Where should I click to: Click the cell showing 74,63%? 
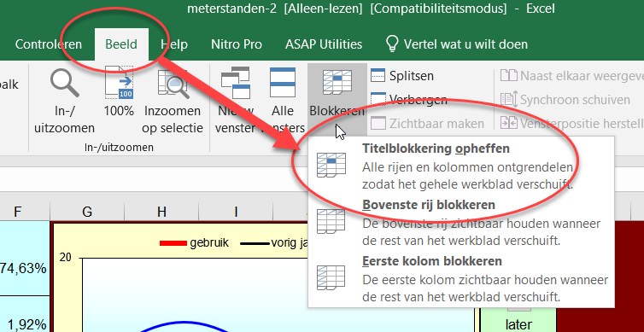pos(25,269)
